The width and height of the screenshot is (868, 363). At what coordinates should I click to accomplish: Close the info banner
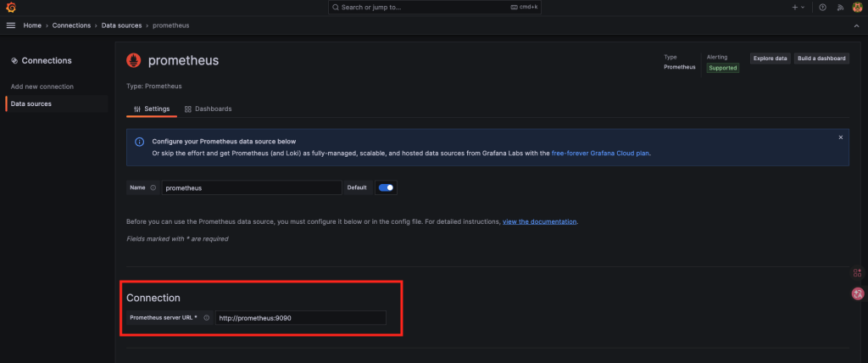pos(840,137)
